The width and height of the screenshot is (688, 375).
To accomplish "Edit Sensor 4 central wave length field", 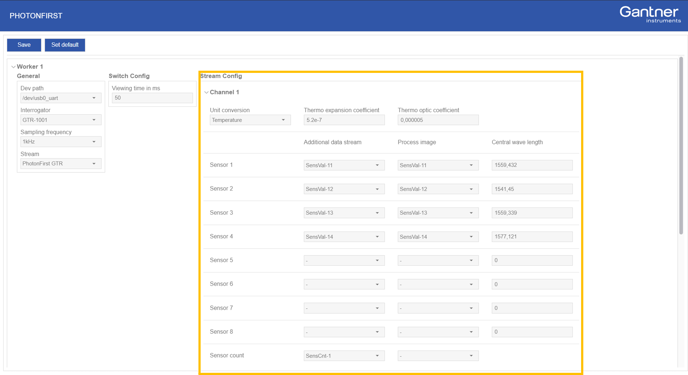I will click(532, 237).
